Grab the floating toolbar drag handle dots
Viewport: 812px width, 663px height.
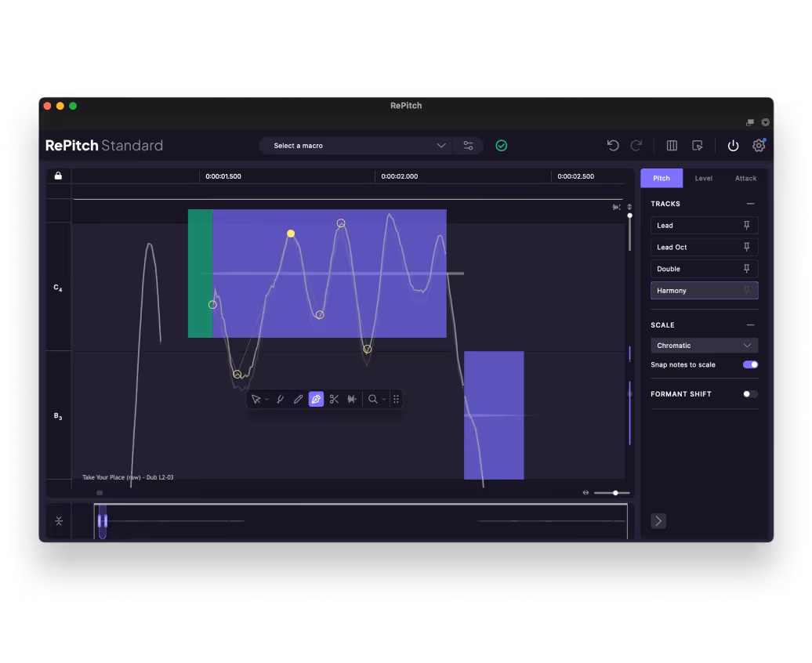coord(396,399)
